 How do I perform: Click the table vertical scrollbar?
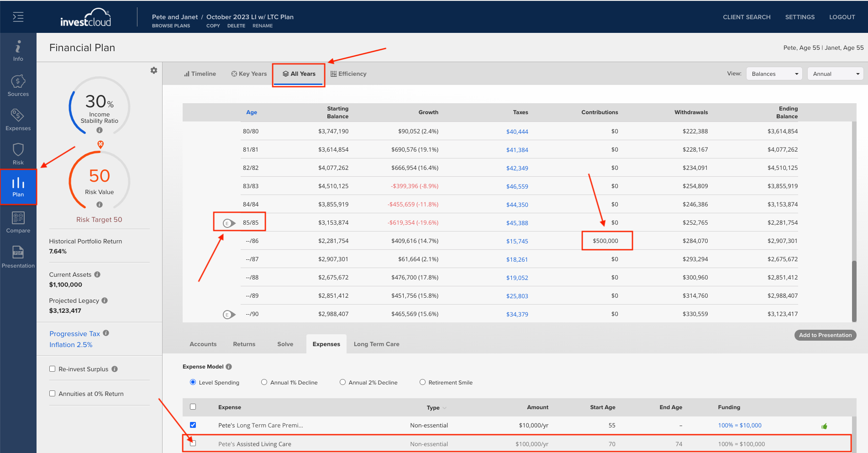click(x=854, y=291)
